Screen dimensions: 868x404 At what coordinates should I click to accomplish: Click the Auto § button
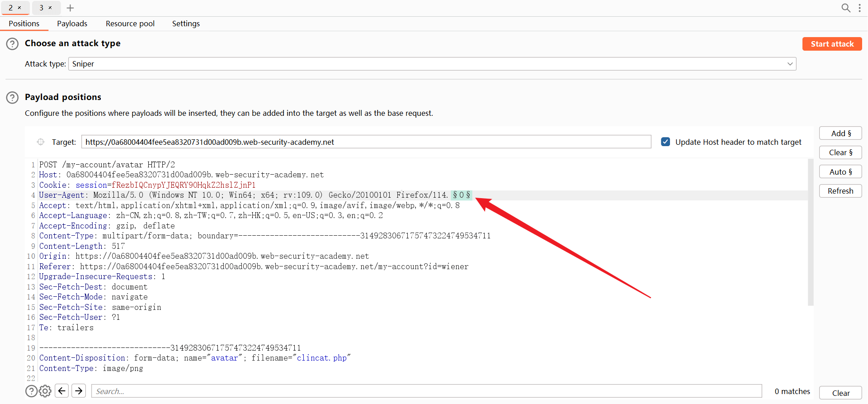840,172
